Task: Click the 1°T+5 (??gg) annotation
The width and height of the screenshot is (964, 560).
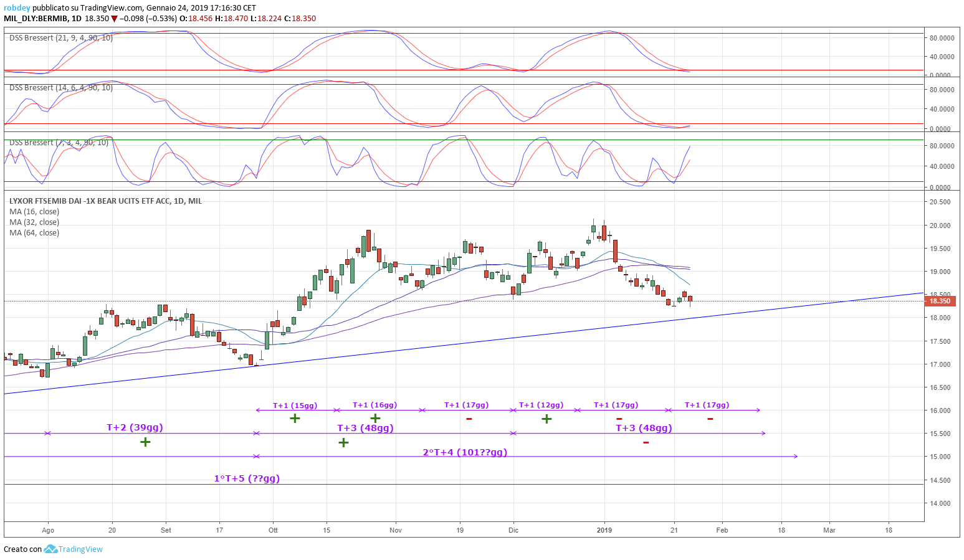Action: point(247,478)
